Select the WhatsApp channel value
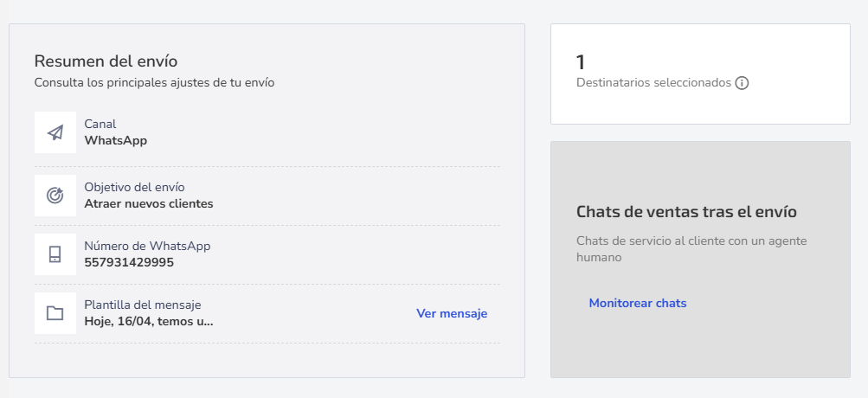Viewport: 868px width, 398px height. [x=116, y=141]
